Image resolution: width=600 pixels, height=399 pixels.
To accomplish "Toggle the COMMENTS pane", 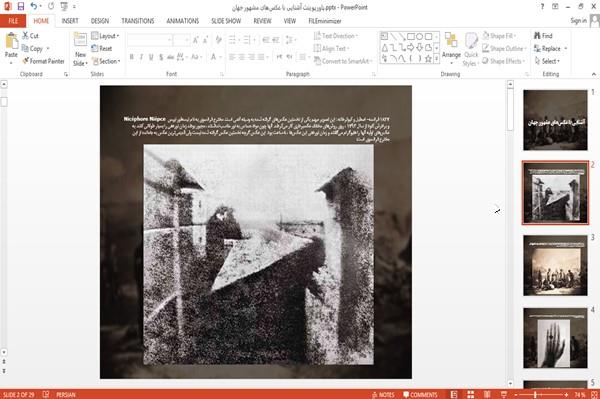I will pyautogui.click(x=420, y=395).
